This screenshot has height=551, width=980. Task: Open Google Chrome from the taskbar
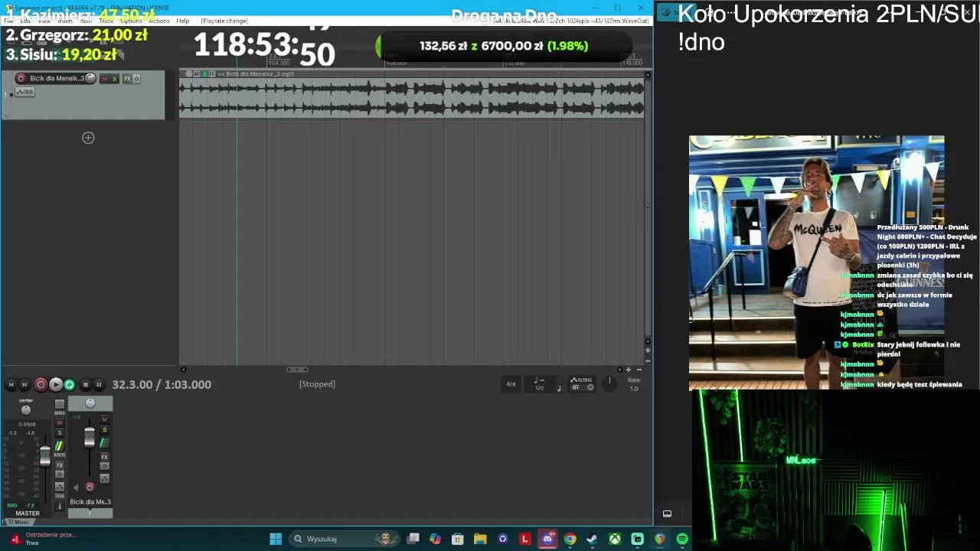coord(570,539)
